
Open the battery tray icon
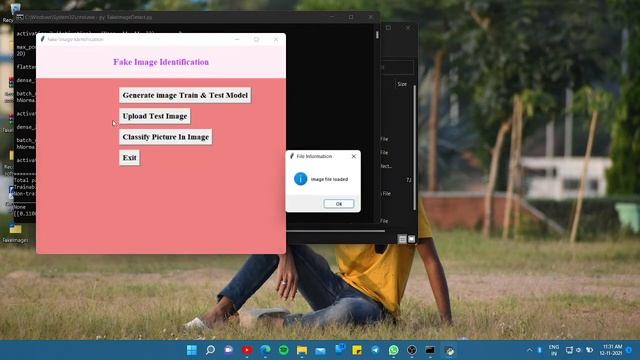coord(589,350)
